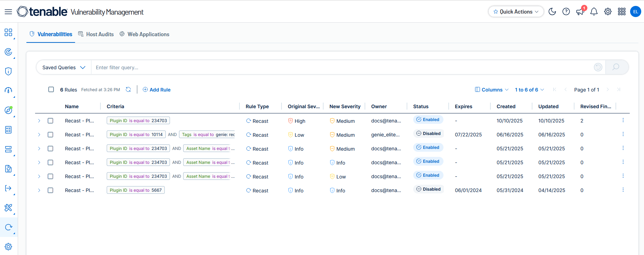
Task: Click the Add Rule button
Action: pos(157,90)
